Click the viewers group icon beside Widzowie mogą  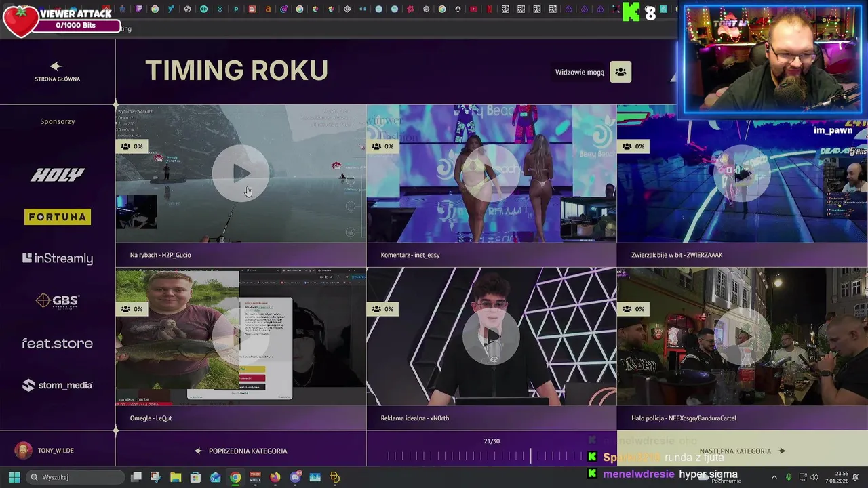620,72
